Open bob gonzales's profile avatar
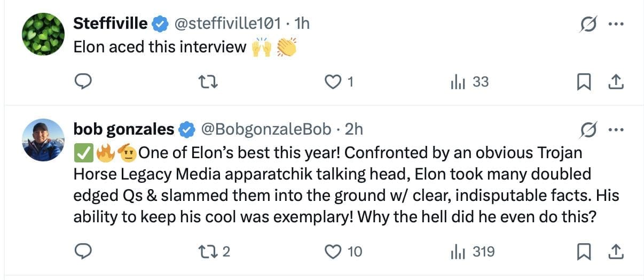644x280 pixels. pyautogui.click(x=43, y=140)
